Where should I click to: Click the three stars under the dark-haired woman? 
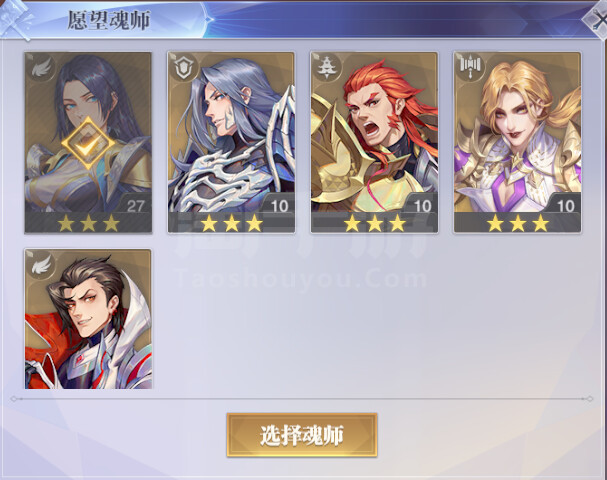coord(88,224)
